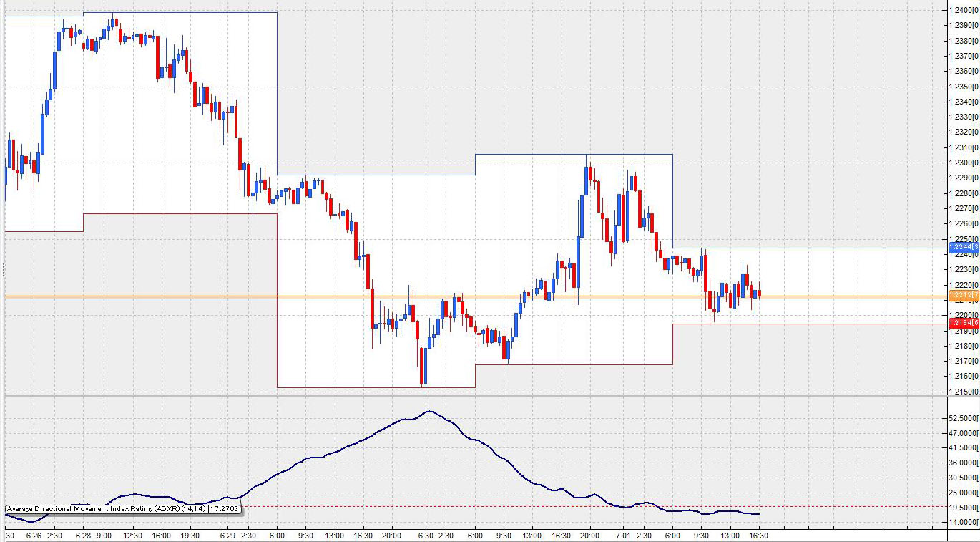The height and width of the screenshot is (542, 980).
Task: Click the 7.01 date label on time axis
Action: pyautogui.click(x=624, y=536)
